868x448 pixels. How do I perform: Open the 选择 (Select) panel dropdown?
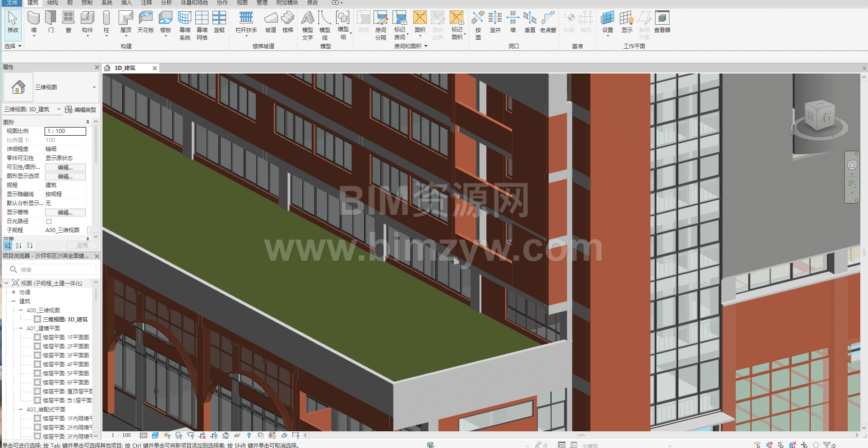[x=13, y=46]
